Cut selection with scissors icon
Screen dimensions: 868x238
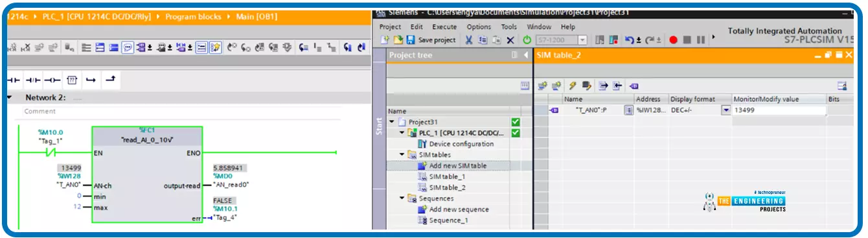coord(469,40)
